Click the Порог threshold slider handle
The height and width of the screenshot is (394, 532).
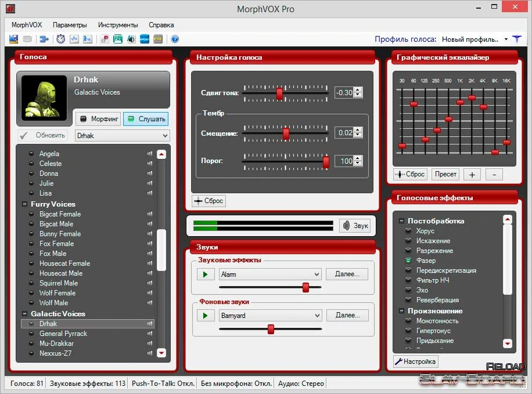pos(326,162)
